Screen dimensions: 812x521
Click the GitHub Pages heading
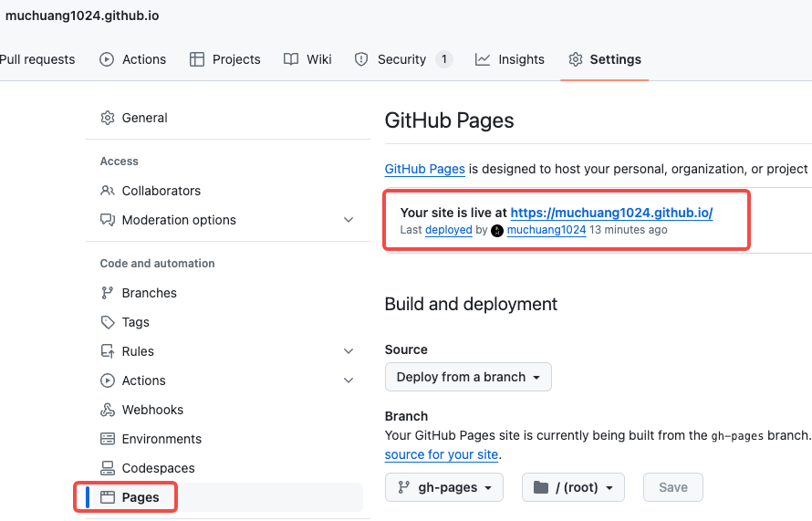pyautogui.click(x=449, y=120)
